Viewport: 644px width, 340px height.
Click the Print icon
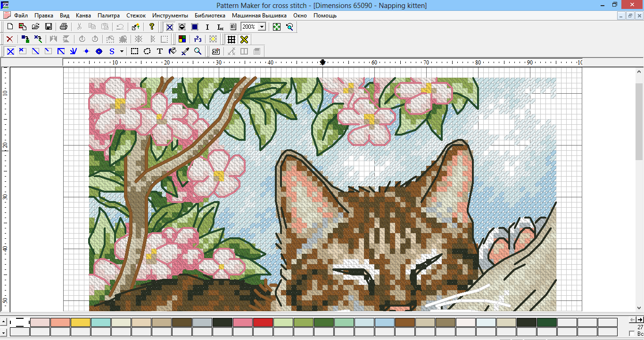click(64, 27)
